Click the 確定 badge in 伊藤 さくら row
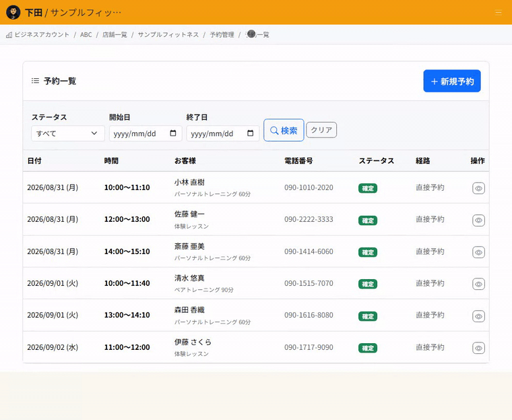Viewport: 512px width, 420px height. tap(368, 348)
